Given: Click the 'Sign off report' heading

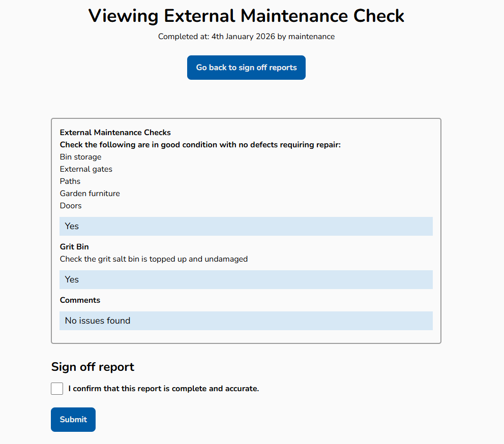Looking at the screenshot, I should point(92,366).
